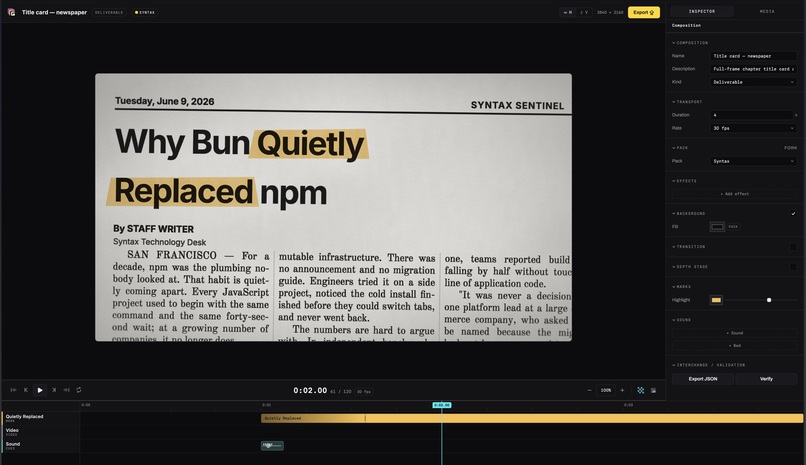806x465 pixels.
Task: Enable the Depth Stage checkbox
Action: tap(793, 267)
